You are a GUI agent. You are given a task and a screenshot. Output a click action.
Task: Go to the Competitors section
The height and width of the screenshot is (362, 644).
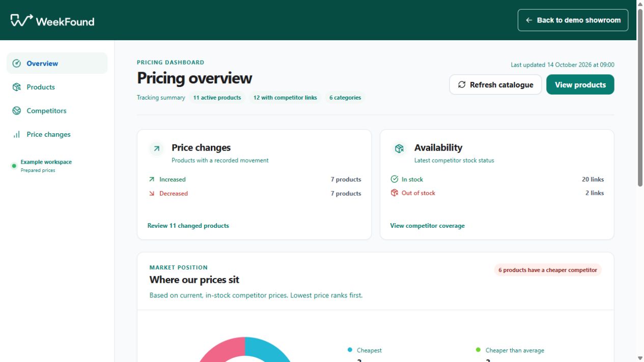(x=57, y=111)
